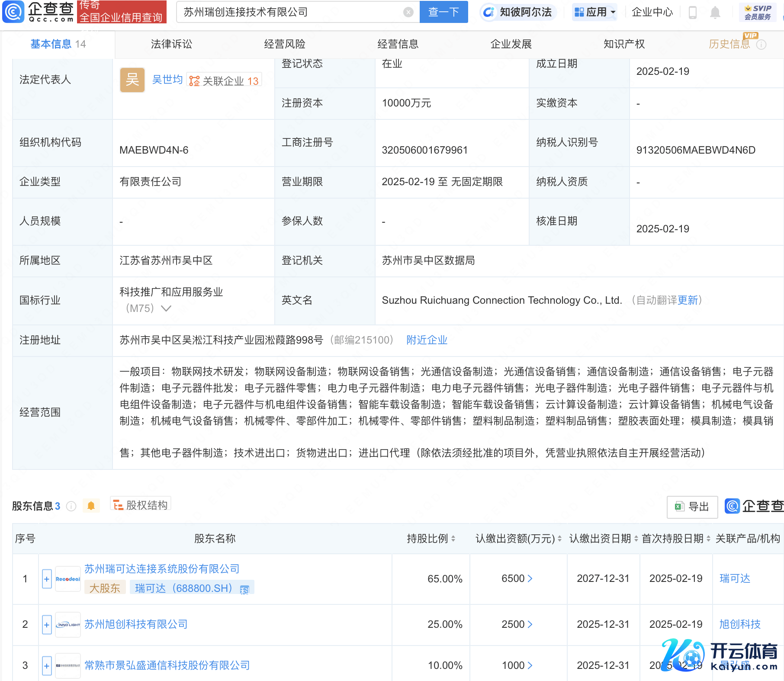The height and width of the screenshot is (681, 784).
Task: Expand shareholder row for 苏州瑞可达连接系统
Action: click(x=47, y=579)
